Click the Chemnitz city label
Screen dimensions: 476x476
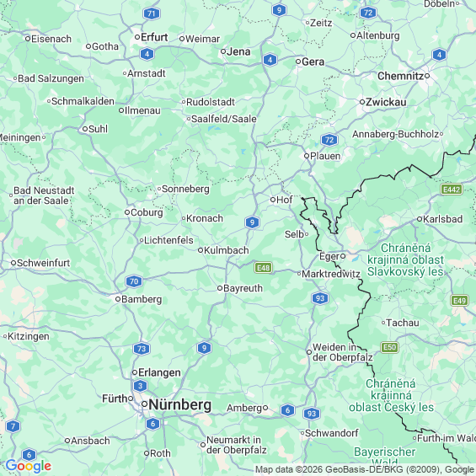click(400, 76)
